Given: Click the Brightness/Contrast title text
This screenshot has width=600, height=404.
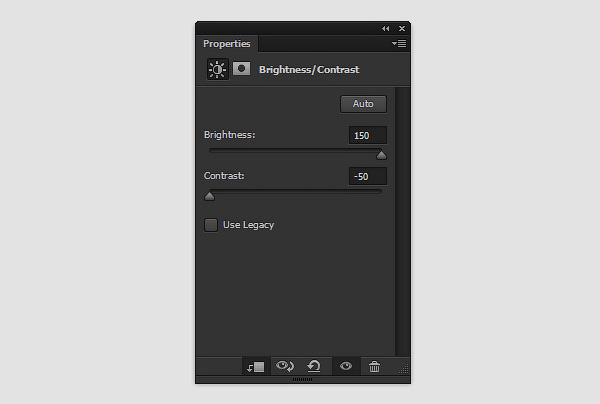Looking at the screenshot, I should click(x=309, y=70).
